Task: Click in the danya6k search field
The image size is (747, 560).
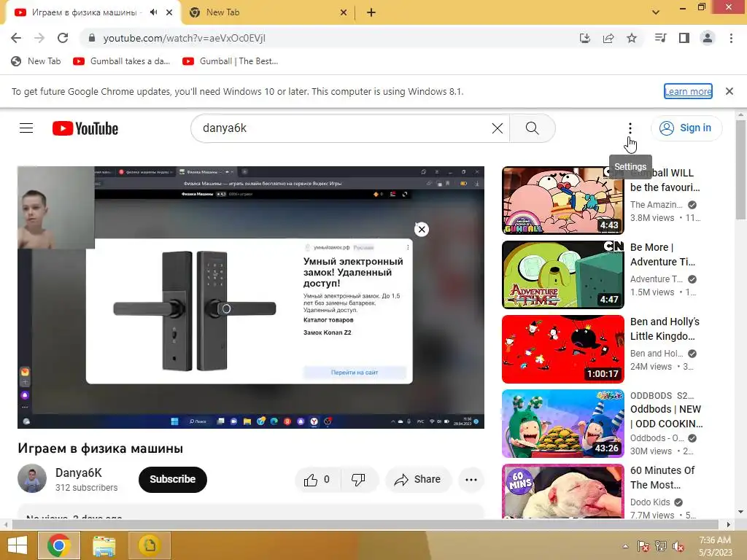Action: coord(343,128)
